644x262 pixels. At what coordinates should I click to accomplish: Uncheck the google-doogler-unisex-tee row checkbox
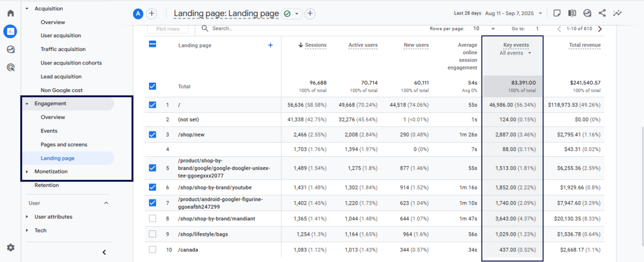pyautogui.click(x=152, y=168)
